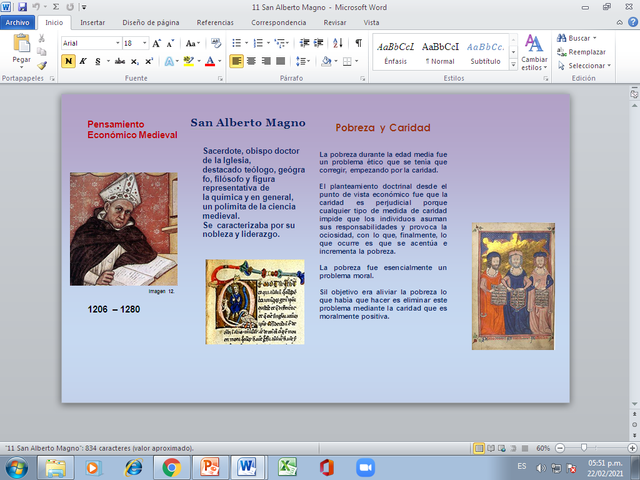The height and width of the screenshot is (480, 640).
Task: Click the zoom slider handle
Action: 584,448
